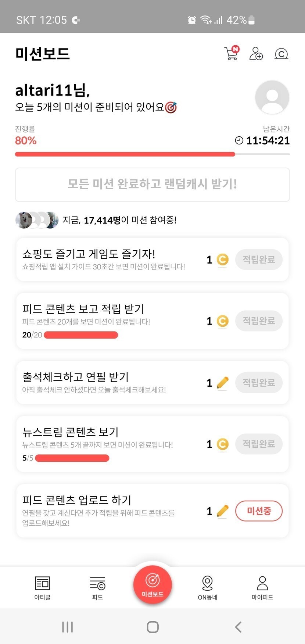
Task: Open the Android recent apps button
Action: coord(68,627)
